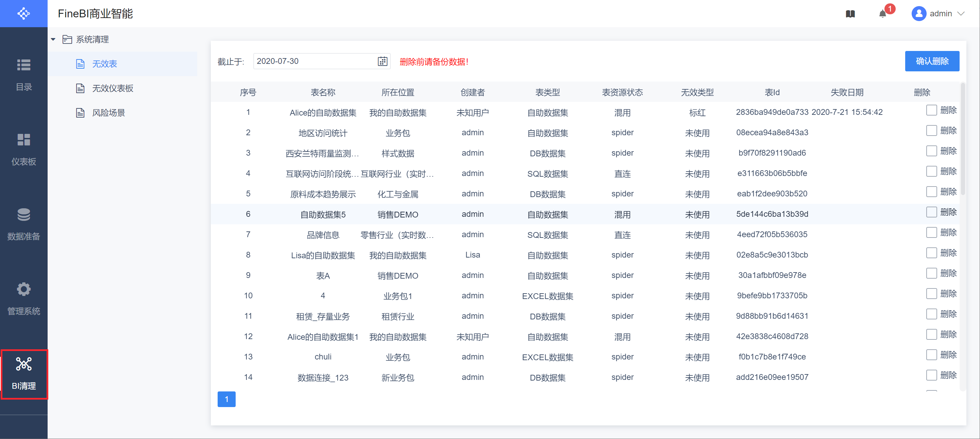Select delete checkbox for chuli row
This screenshot has height=439, width=980.
[931, 355]
